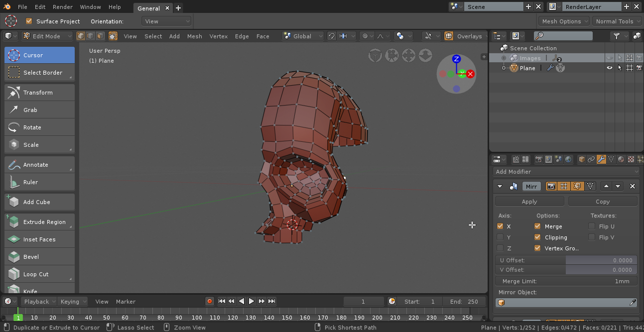Click the Inset Faces tool
The image size is (644, 332).
pos(39,239)
